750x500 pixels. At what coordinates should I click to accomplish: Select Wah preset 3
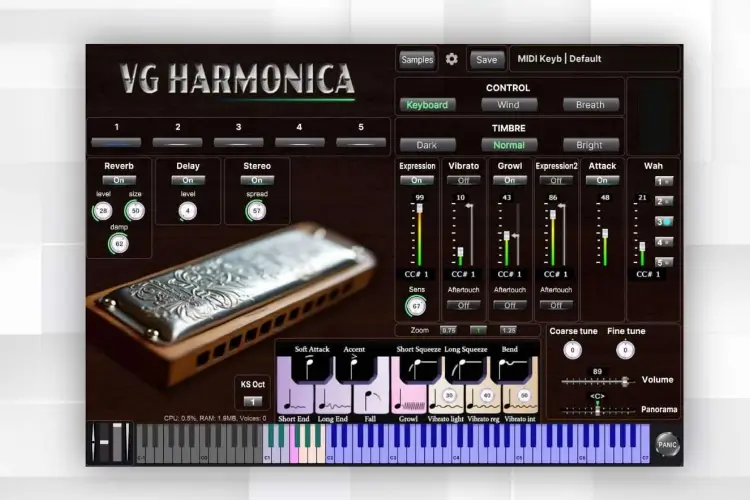pyautogui.click(x=664, y=222)
